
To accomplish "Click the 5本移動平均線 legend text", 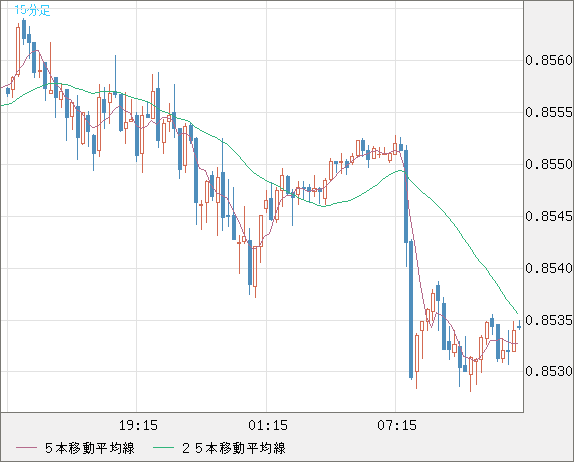I will tap(90, 448).
